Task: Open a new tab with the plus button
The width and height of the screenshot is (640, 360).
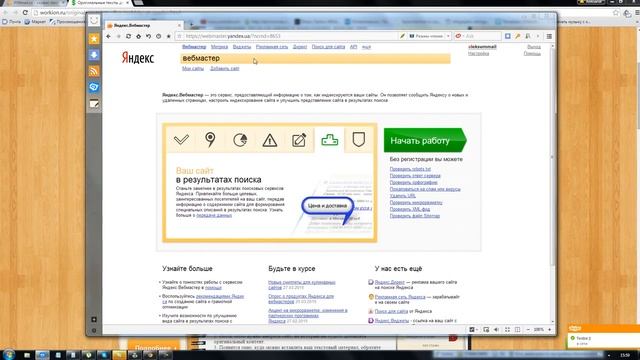Action: [191, 25]
